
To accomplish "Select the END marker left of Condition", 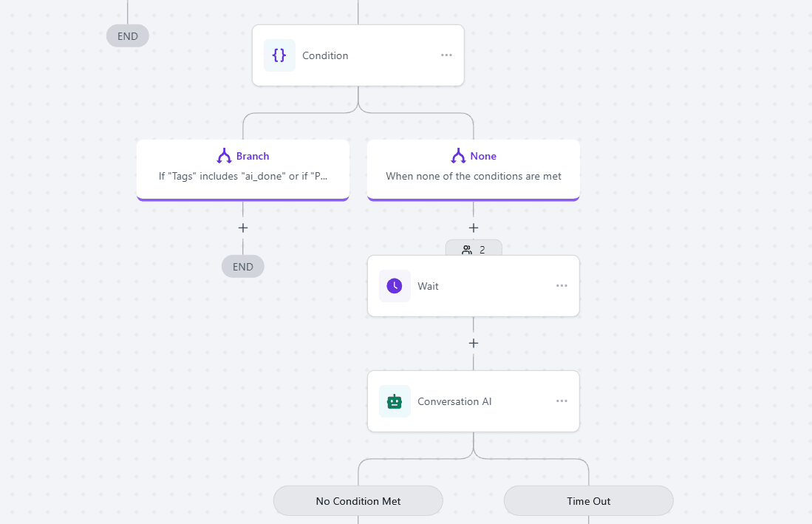I will click(128, 35).
